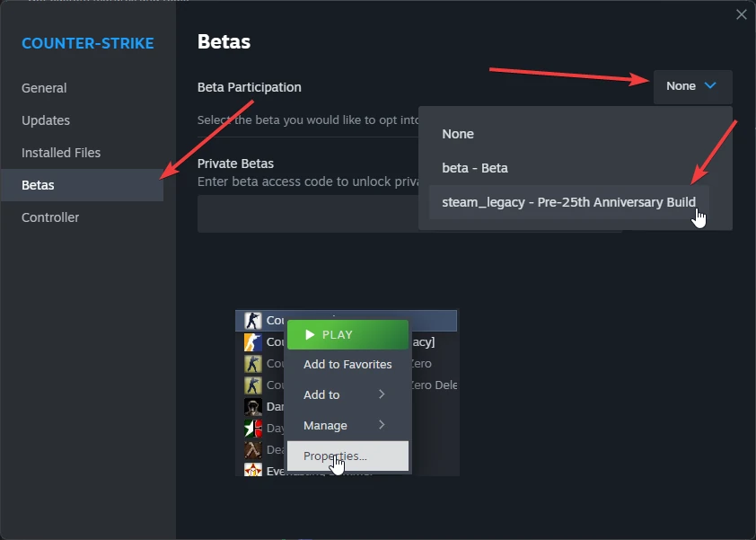Open the Updates section

tap(46, 120)
